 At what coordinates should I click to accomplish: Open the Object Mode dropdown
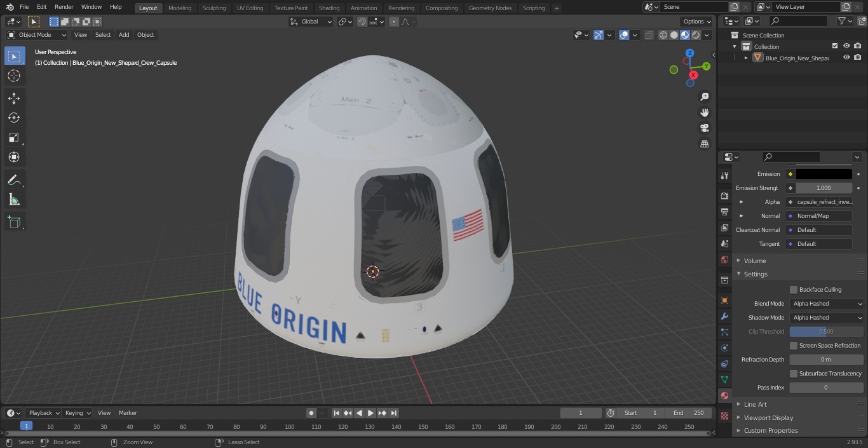point(37,35)
